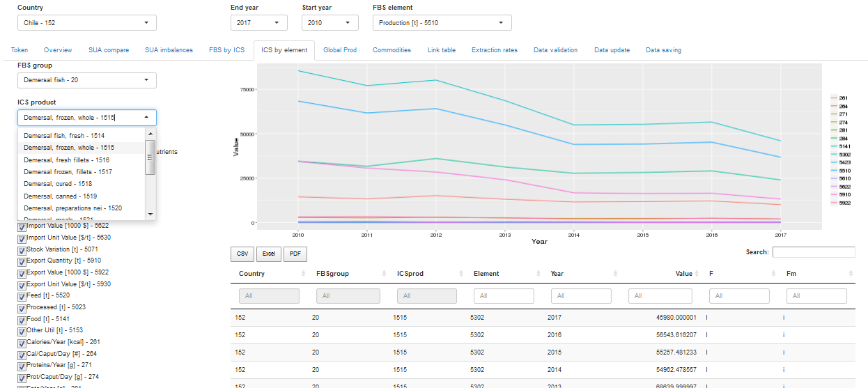The width and height of the screenshot is (868, 388).
Task: Sort the Fm column using its arrows
Action: pyautogui.click(x=851, y=274)
